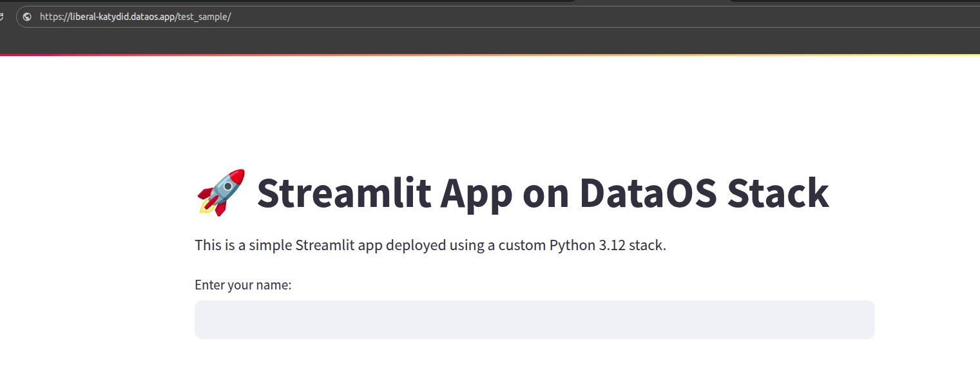Click the browser reload icon

pyautogui.click(x=3, y=17)
